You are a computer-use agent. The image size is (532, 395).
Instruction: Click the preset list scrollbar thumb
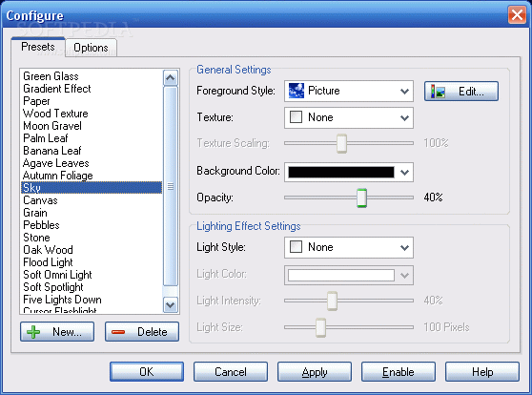[171, 186]
